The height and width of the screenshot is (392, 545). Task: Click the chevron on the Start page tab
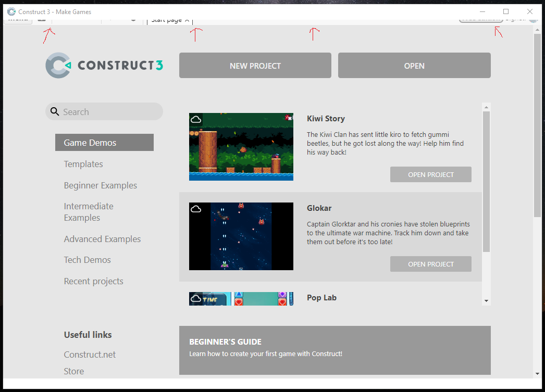pos(187,19)
